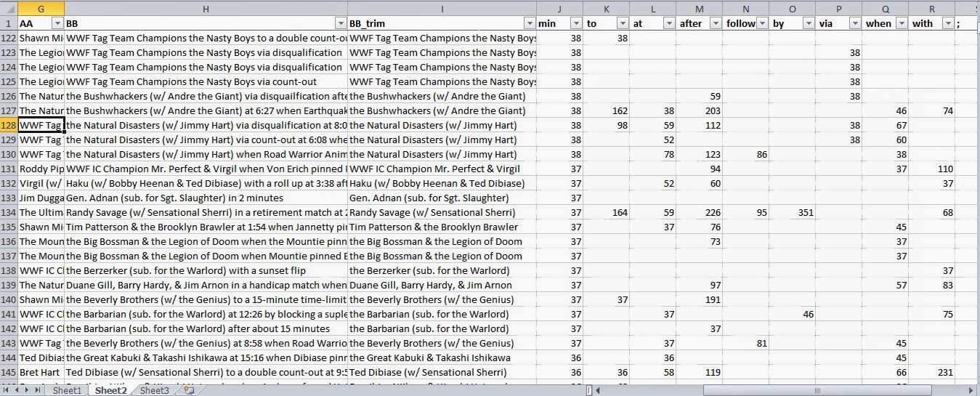Select row 128 header
The image size is (980, 396).
9,125
